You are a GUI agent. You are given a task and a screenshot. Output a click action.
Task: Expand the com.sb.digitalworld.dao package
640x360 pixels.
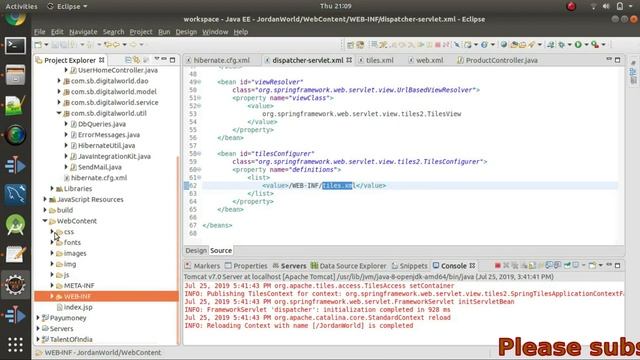59,81
